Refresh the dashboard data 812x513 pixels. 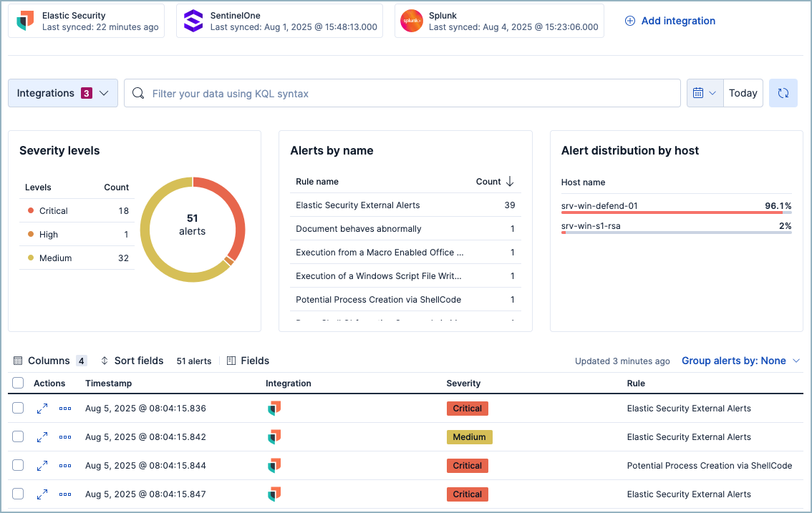point(783,92)
